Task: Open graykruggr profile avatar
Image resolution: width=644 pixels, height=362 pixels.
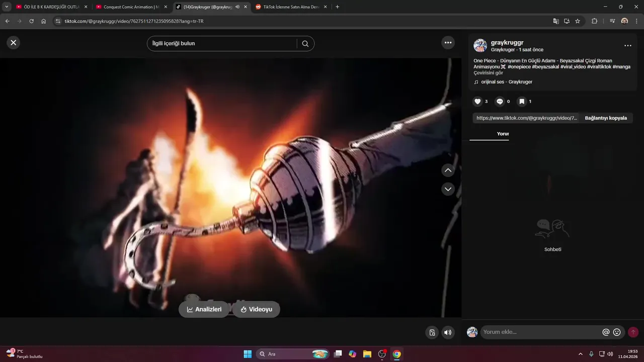Action: coord(480,46)
